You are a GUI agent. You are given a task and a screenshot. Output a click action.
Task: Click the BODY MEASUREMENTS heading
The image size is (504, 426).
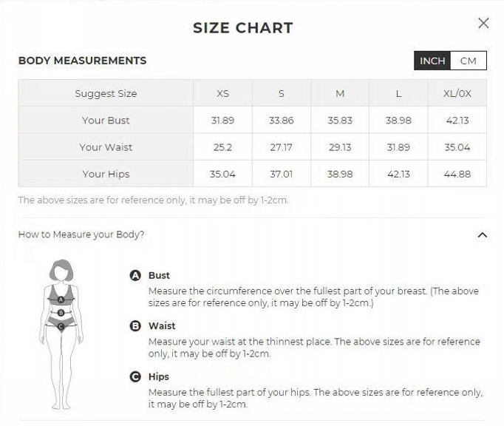tap(82, 61)
